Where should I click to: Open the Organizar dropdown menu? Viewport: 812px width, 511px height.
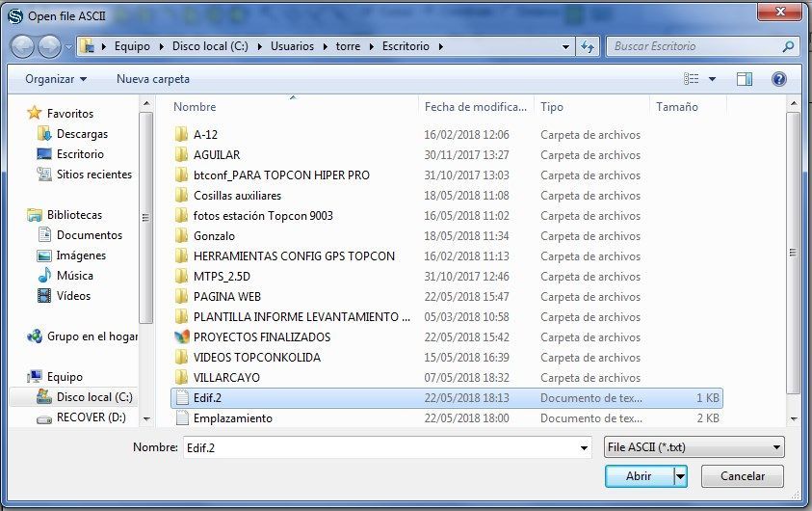(56, 79)
